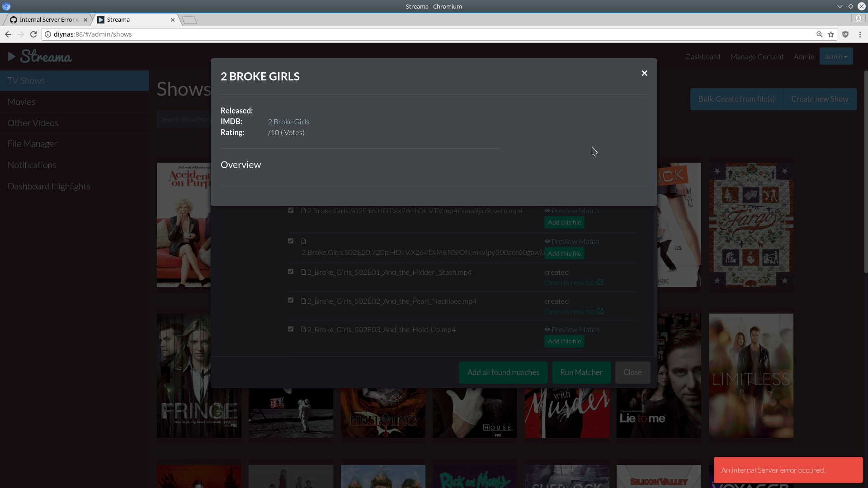Image resolution: width=868 pixels, height=488 pixels.
Task: Open the admin account dropdown
Action: click(x=836, y=56)
